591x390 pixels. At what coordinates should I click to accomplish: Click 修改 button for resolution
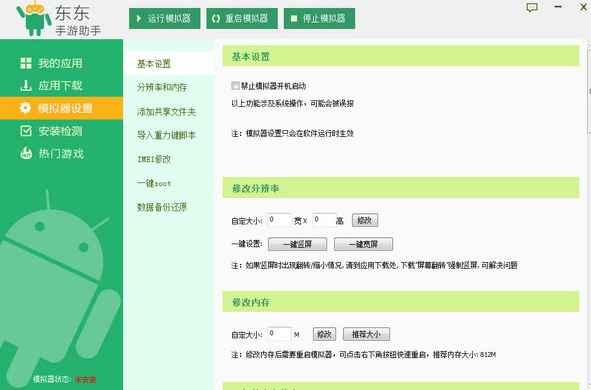point(365,220)
